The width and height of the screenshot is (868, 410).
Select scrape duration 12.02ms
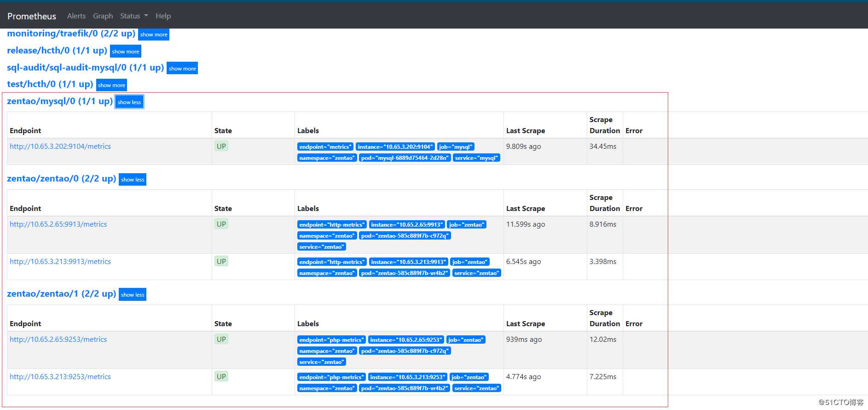[x=603, y=340]
